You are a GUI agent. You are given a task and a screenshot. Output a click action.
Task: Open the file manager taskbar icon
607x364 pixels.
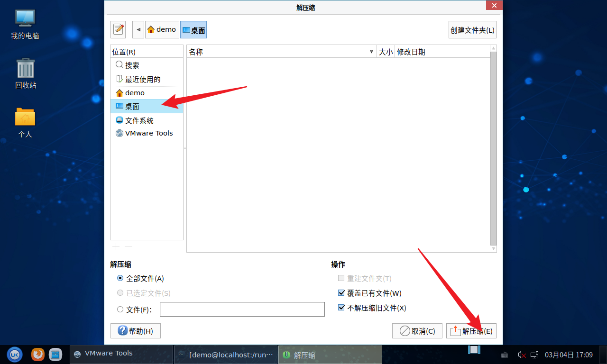tap(55, 354)
